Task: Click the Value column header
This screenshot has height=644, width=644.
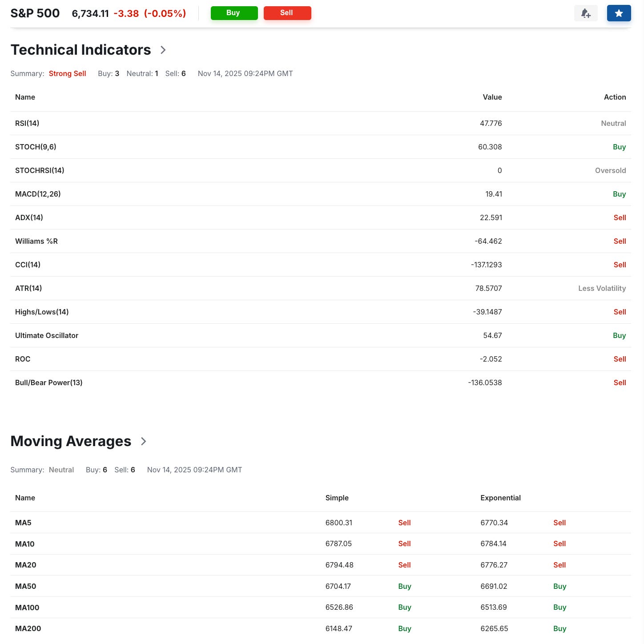Action: [x=492, y=97]
